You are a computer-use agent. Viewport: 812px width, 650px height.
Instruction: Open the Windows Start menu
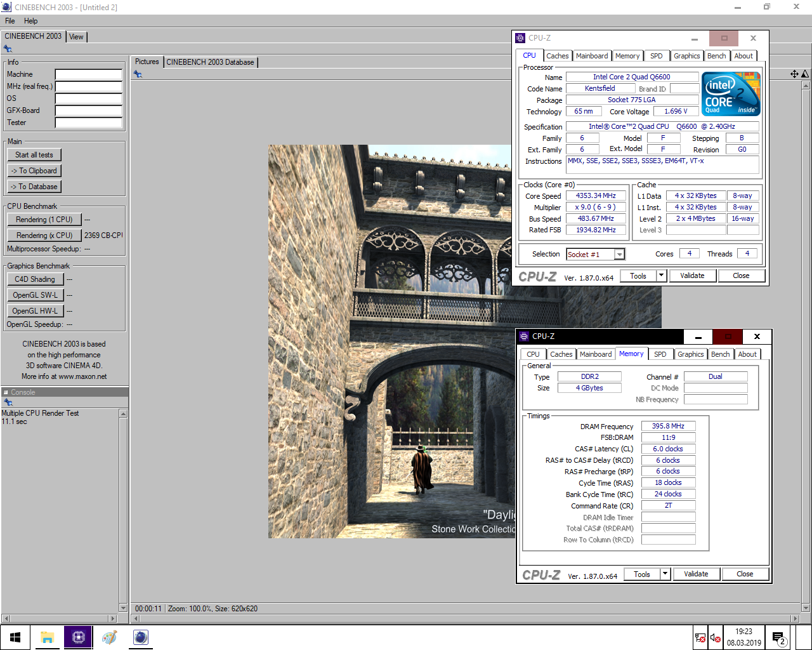tap(15, 637)
